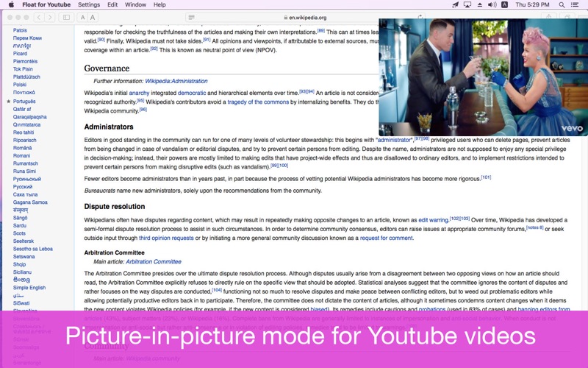Open Notification Center list icon
Screen dimensions: 588x368
575,4
